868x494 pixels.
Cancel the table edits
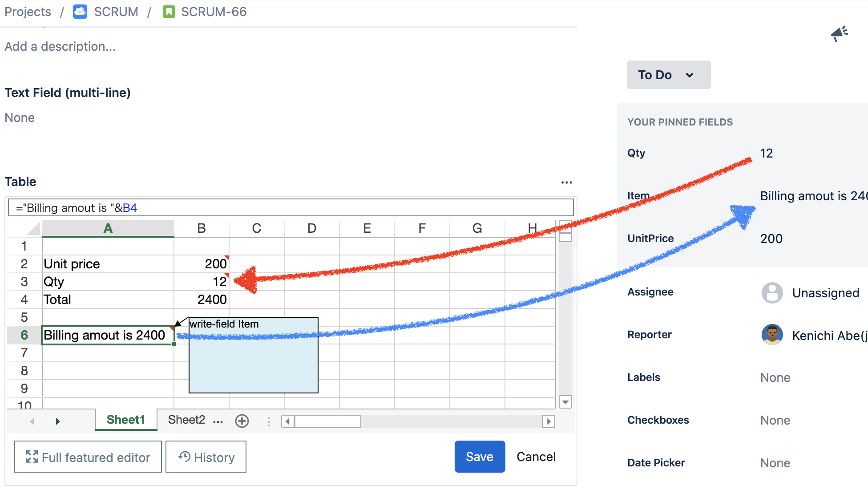coord(536,457)
